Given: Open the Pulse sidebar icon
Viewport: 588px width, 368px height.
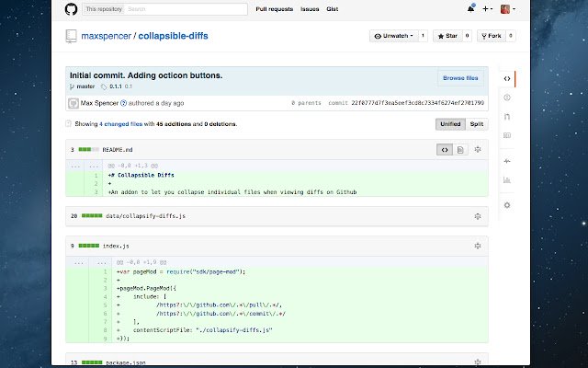Looking at the screenshot, I should (507, 161).
